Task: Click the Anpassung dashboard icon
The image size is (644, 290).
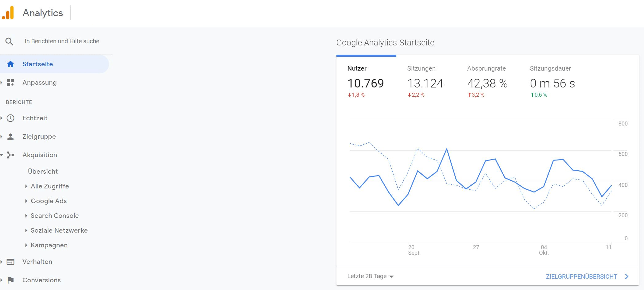Action: tap(10, 83)
